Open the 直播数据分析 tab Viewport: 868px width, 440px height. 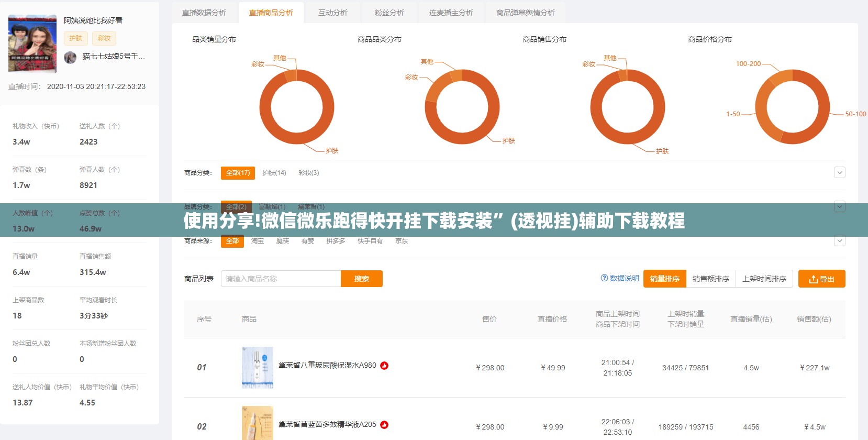click(x=204, y=13)
